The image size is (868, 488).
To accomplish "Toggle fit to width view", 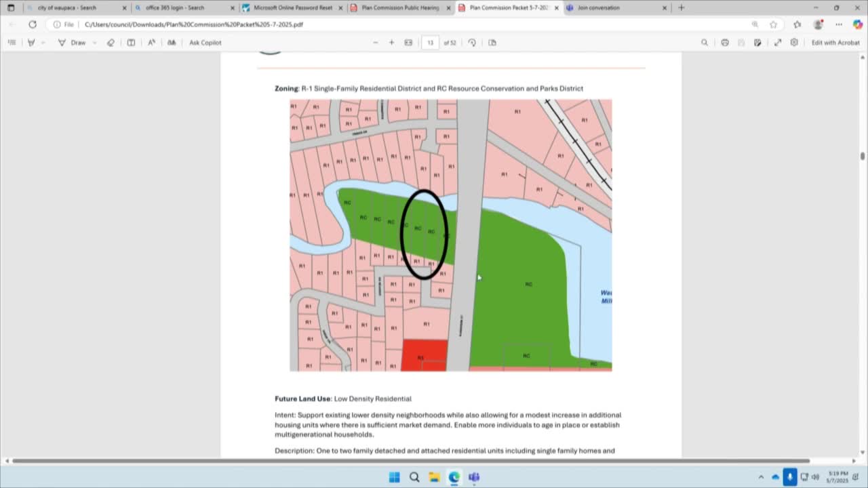I will (x=408, y=43).
